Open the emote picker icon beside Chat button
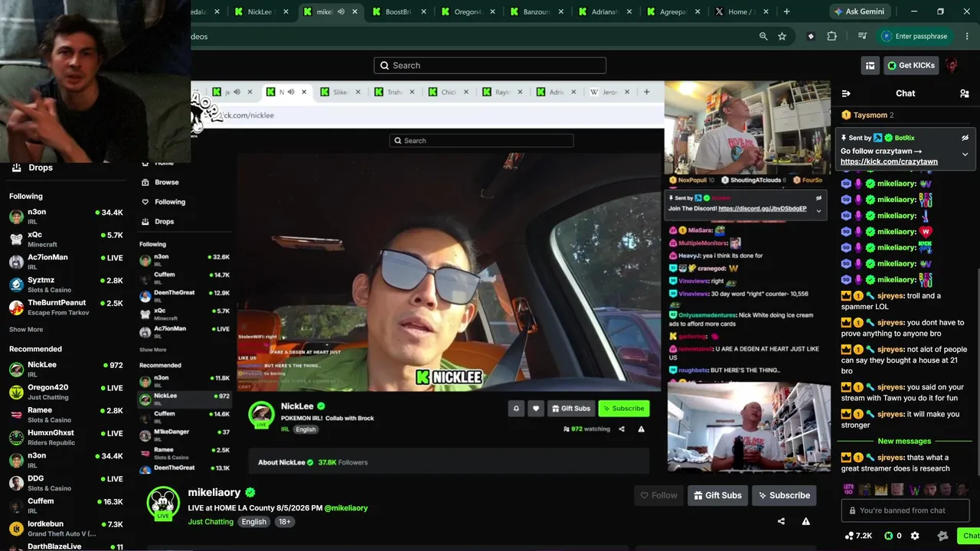Viewport: 980px width, 551px height. 942,536
